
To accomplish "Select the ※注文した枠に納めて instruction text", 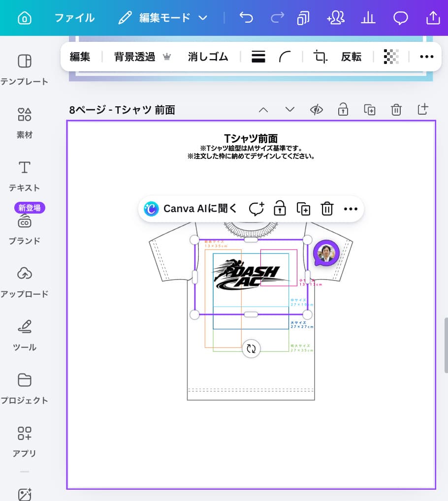I will pyautogui.click(x=251, y=156).
